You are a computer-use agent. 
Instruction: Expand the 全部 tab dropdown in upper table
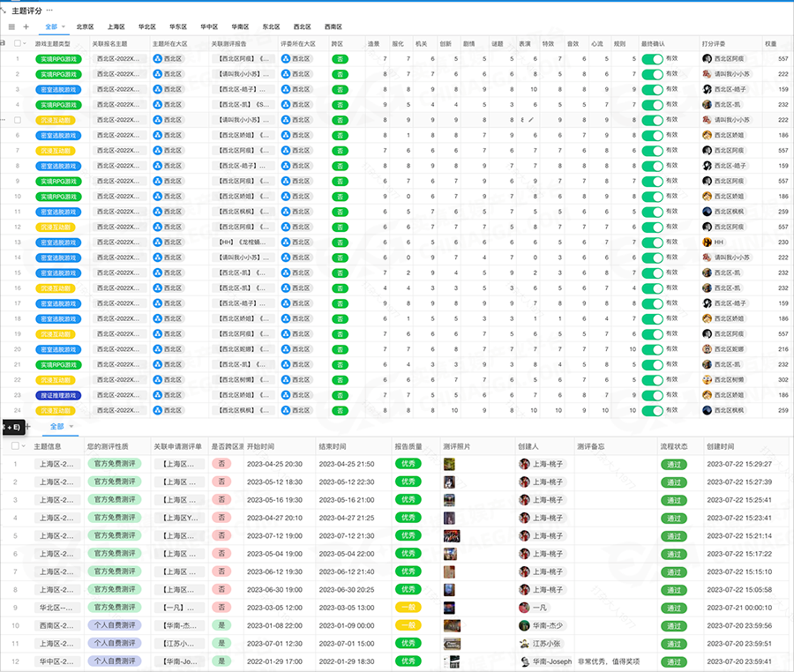(64, 27)
